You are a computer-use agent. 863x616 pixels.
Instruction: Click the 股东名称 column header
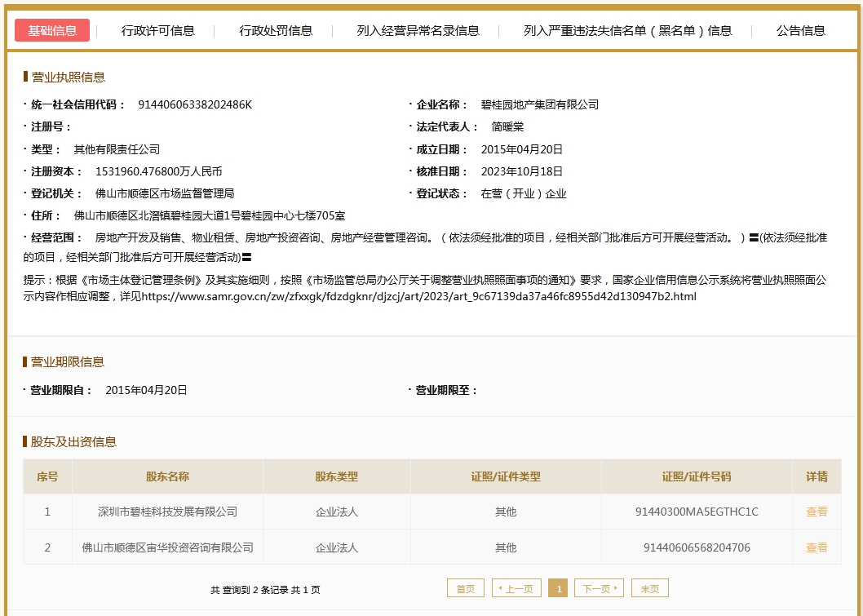click(167, 476)
